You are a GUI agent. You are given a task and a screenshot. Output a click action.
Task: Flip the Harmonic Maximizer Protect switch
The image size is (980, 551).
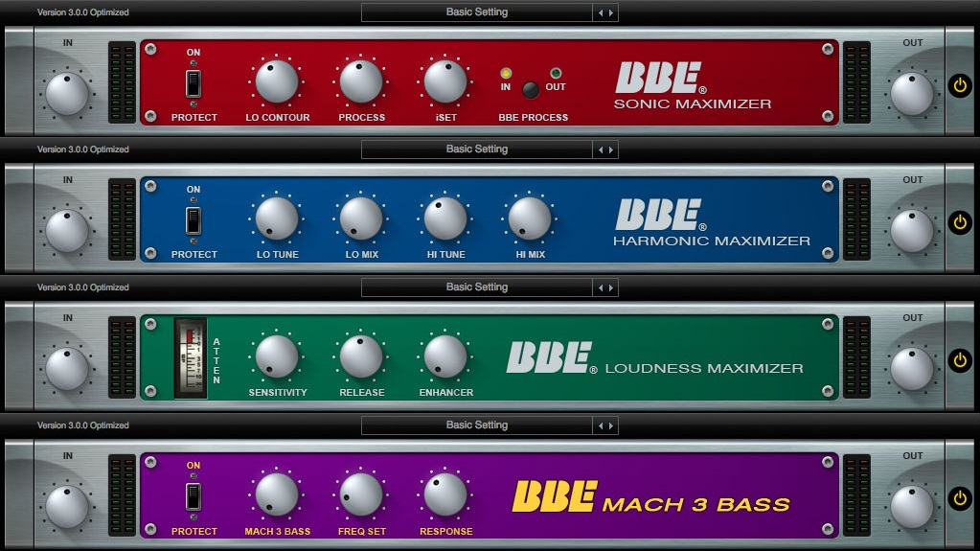[194, 220]
